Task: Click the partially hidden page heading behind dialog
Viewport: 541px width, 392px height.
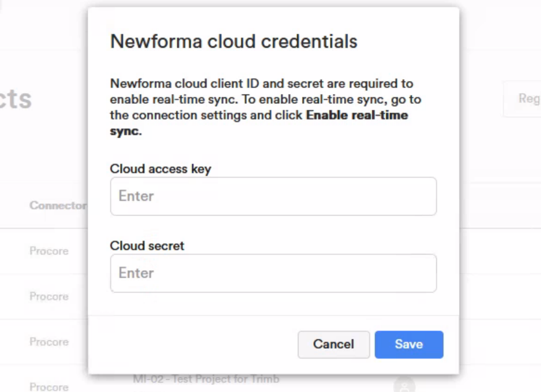Action: coord(16,99)
